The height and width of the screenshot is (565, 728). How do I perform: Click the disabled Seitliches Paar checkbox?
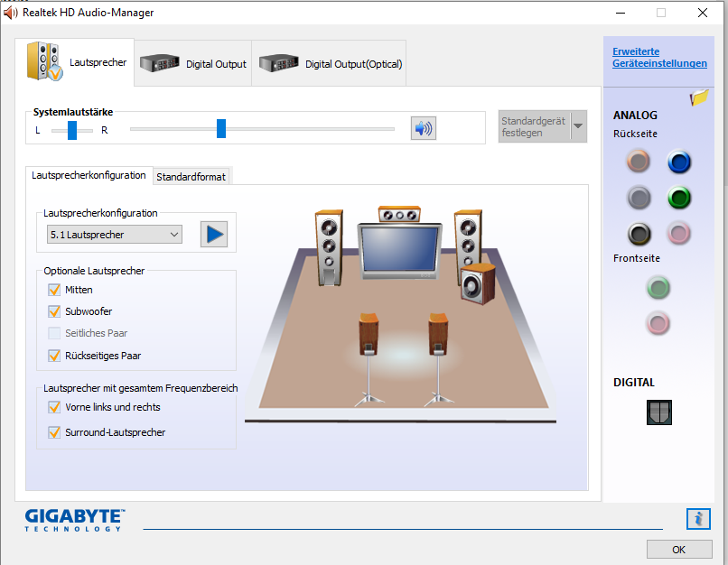pyautogui.click(x=54, y=333)
